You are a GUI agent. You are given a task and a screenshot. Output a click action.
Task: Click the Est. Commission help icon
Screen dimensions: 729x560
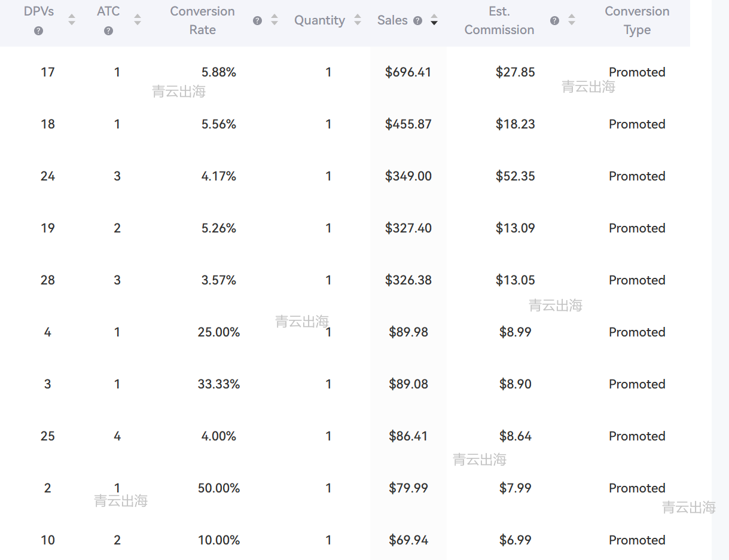pyautogui.click(x=554, y=20)
